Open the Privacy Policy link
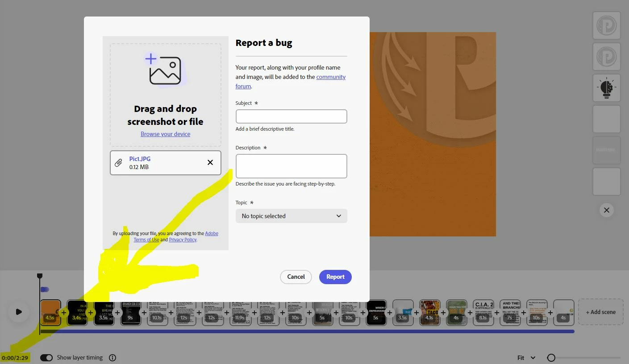This screenshot has height=364, width=629. point(183,240)
